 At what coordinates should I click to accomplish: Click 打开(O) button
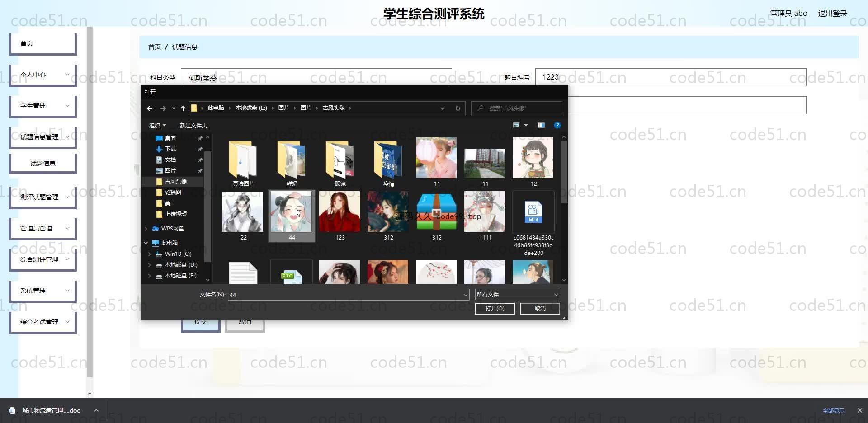point(495,309)
